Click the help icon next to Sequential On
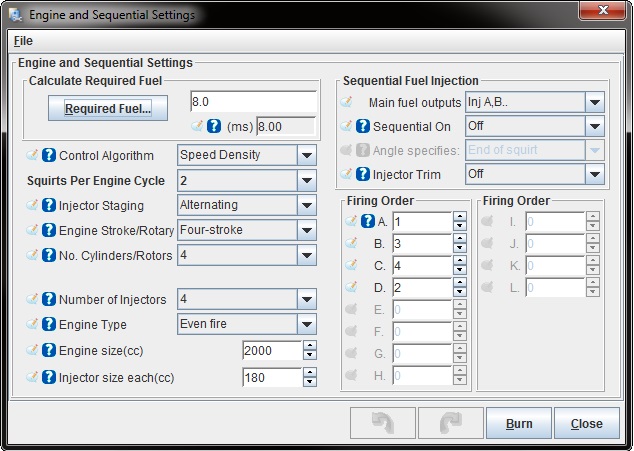The width and height of the screenshot is (634, 451). point(363,127)
